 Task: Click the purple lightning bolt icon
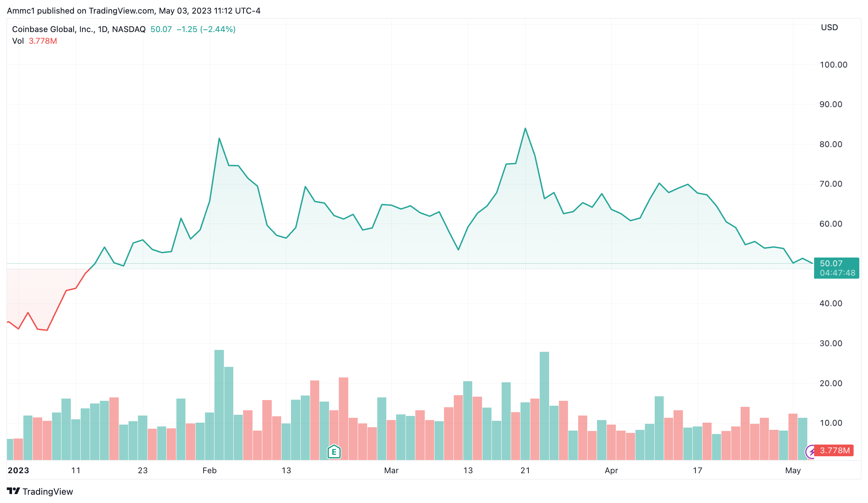(x=810, y=451)
